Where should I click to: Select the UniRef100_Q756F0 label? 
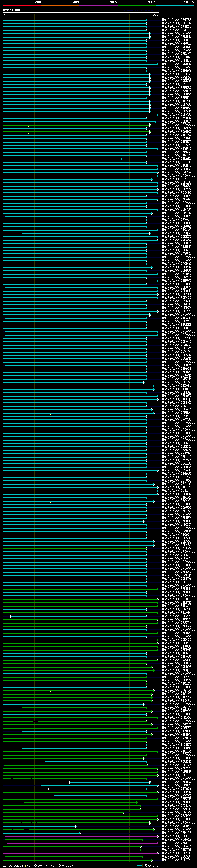click(177, 572)
